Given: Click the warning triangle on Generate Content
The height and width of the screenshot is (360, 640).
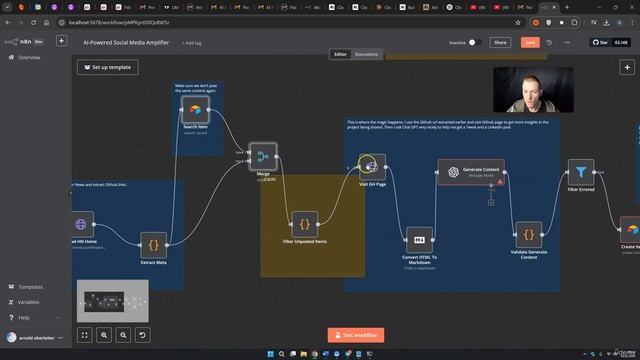Looking at the screenshot, I should (500, 181).
